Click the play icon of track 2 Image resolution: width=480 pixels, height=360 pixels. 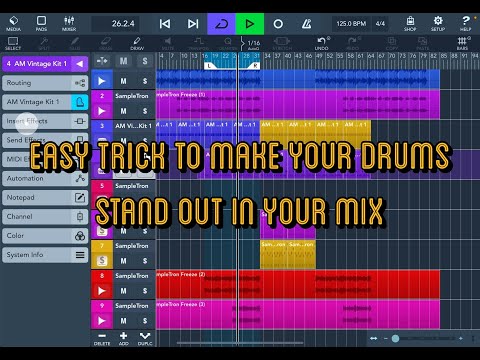point(102,111)
